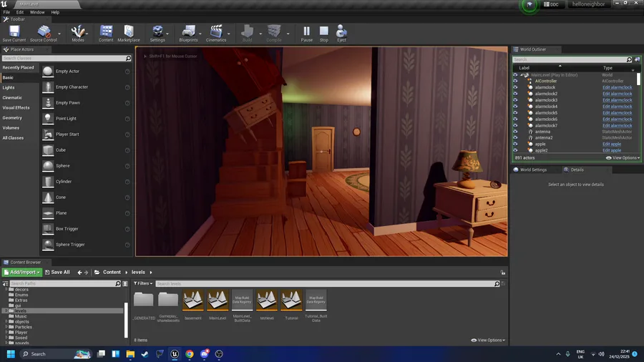Open the Edit menu

(20, 12)
